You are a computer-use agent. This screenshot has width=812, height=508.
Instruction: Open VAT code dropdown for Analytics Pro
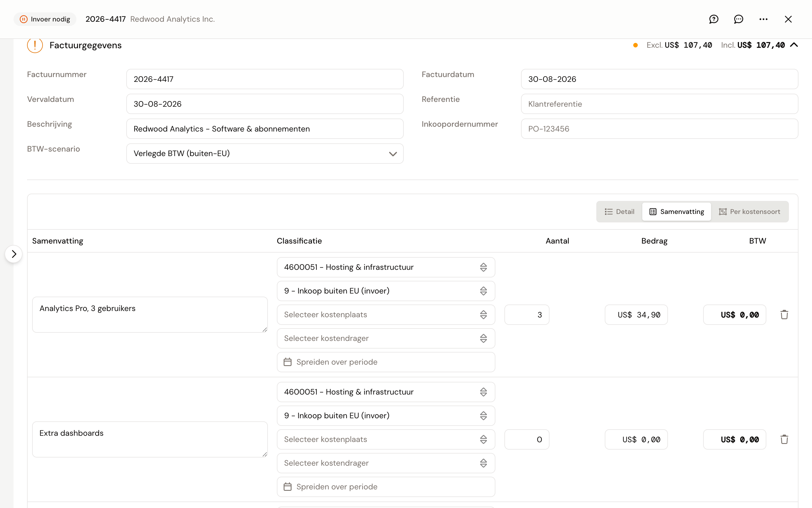click(386, 291)
